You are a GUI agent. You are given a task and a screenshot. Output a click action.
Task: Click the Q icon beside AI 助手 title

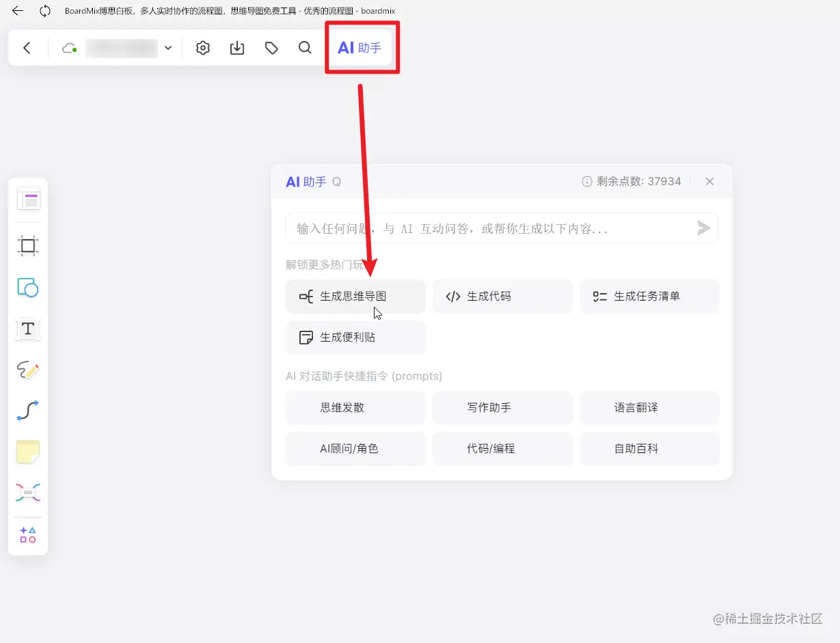[336, 182]
